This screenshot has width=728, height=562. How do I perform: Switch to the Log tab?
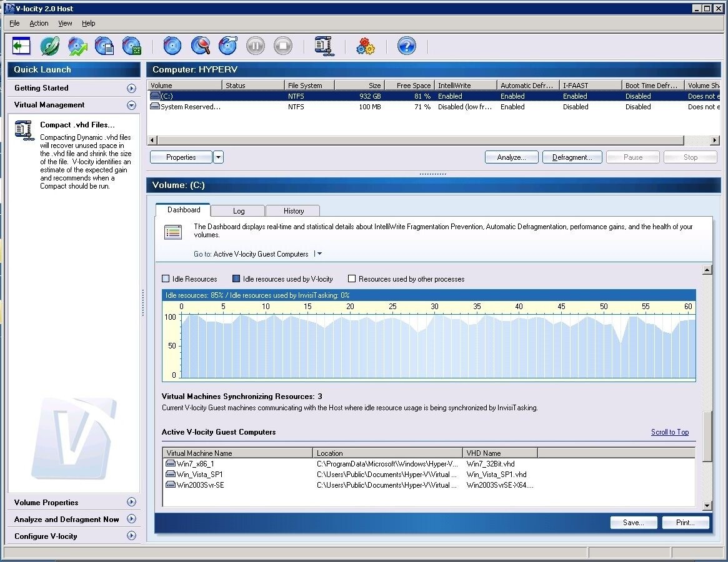tap(238, 210)
